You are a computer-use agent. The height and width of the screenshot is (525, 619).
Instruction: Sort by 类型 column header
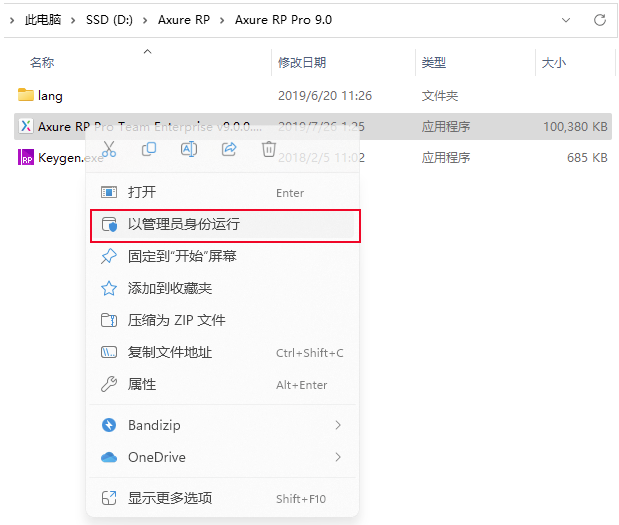coord(433,62)
